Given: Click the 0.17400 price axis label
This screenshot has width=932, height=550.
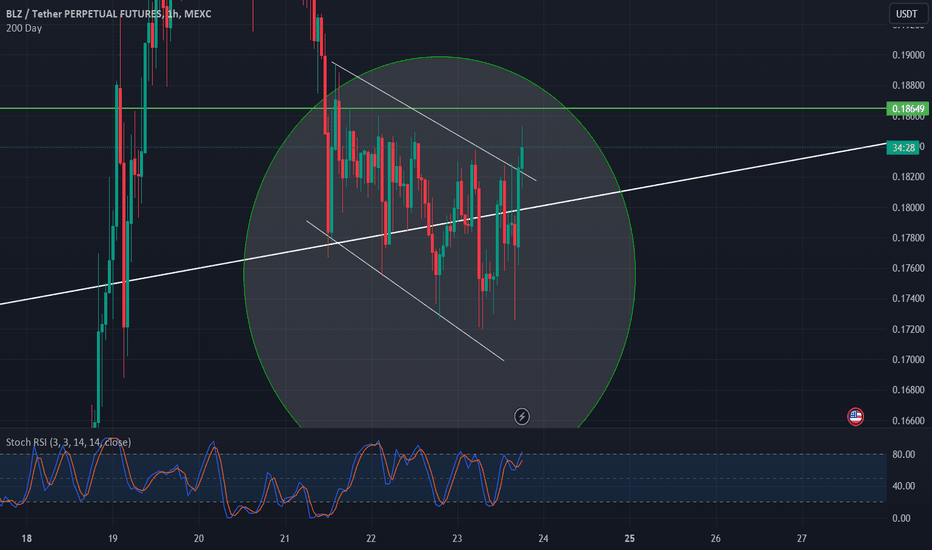Looking at the screenshot, I should [x=908, y=298].
